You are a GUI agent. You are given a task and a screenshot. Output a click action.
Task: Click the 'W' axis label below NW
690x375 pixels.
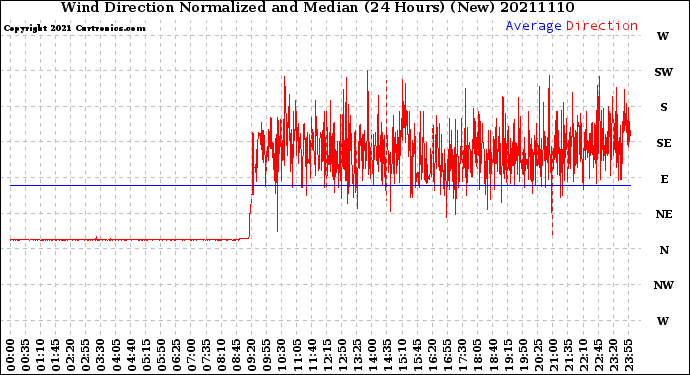pos(663,321)
